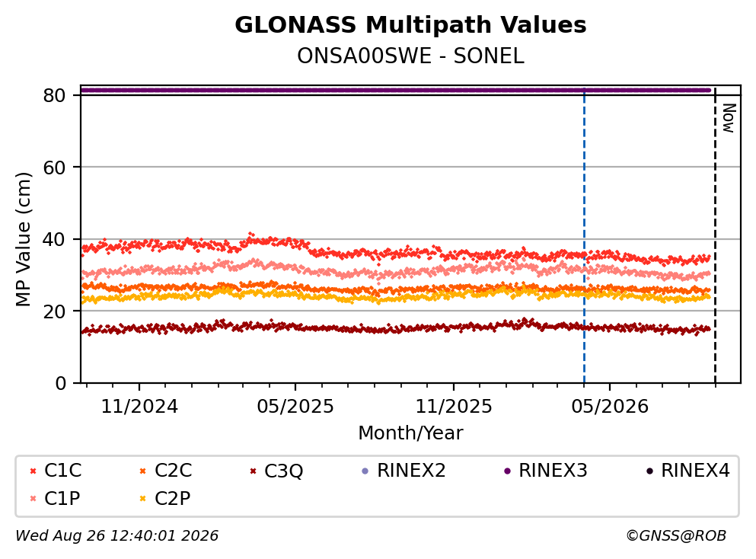The width and height of the screenshot is (756, 559).
Task: Select the C1P legend label
Action: 62,498
